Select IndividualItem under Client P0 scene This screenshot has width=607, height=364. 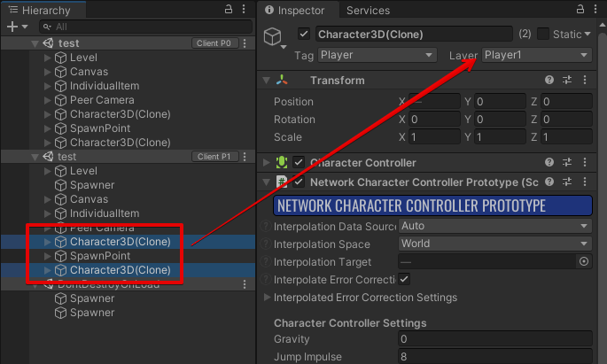click(x=105, y=86)
